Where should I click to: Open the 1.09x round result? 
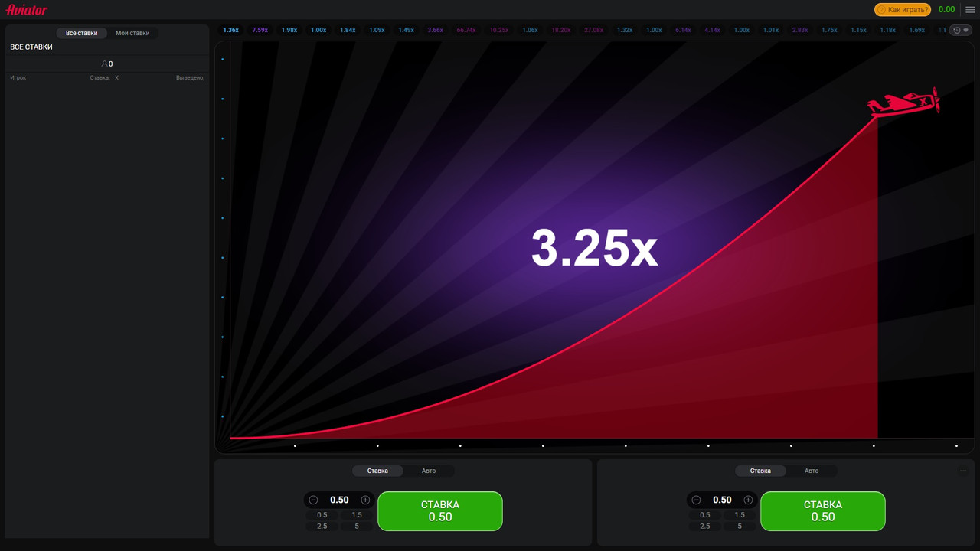(x=377, y=30)
